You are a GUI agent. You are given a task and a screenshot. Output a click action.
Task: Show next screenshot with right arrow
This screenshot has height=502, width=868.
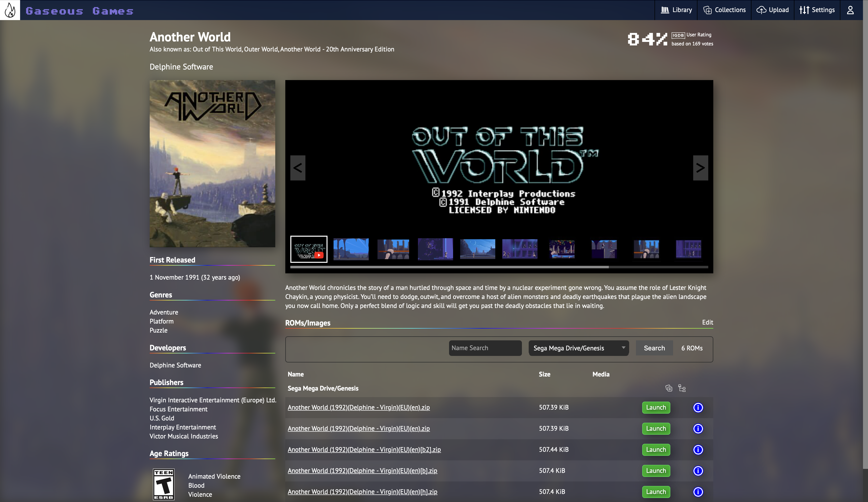[700, 168]
